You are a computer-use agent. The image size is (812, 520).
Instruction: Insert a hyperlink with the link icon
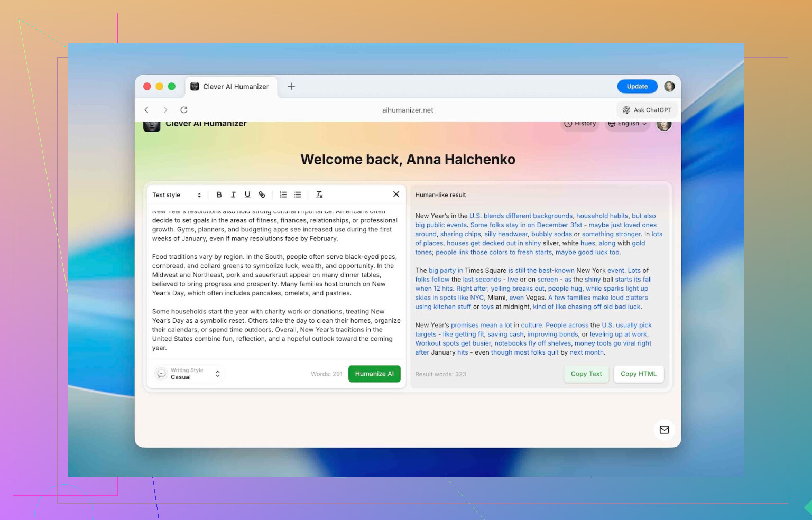262,194
